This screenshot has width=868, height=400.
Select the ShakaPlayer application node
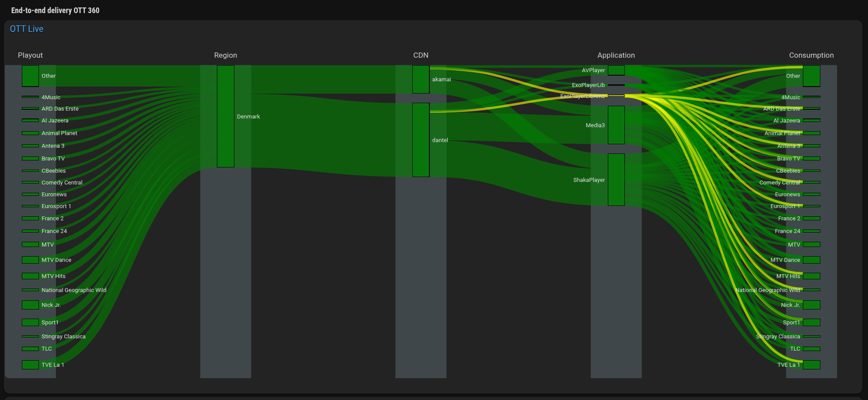(616, 180)
